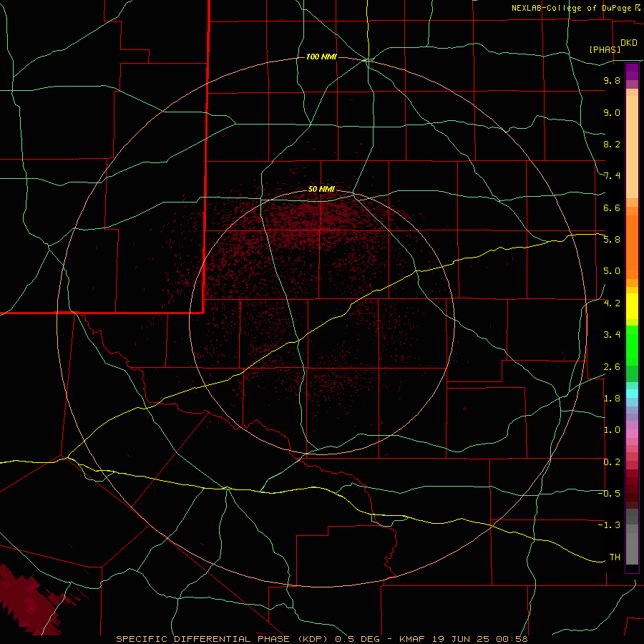The width and height of the screenshot is (644, 644).
Task: Click the 00:58 timestamp text
Action: click(512, 639)
